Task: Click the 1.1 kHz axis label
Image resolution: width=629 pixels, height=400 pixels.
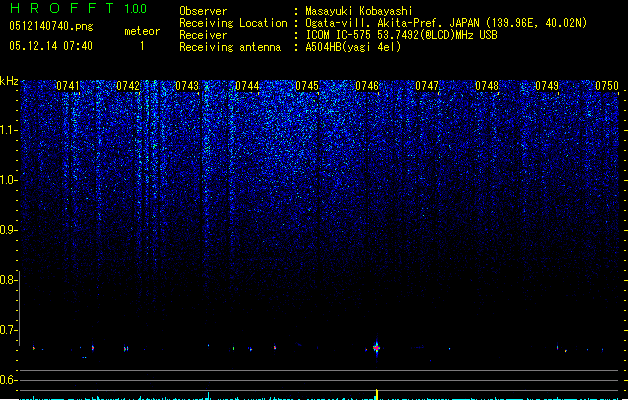Action: (8, 130)
